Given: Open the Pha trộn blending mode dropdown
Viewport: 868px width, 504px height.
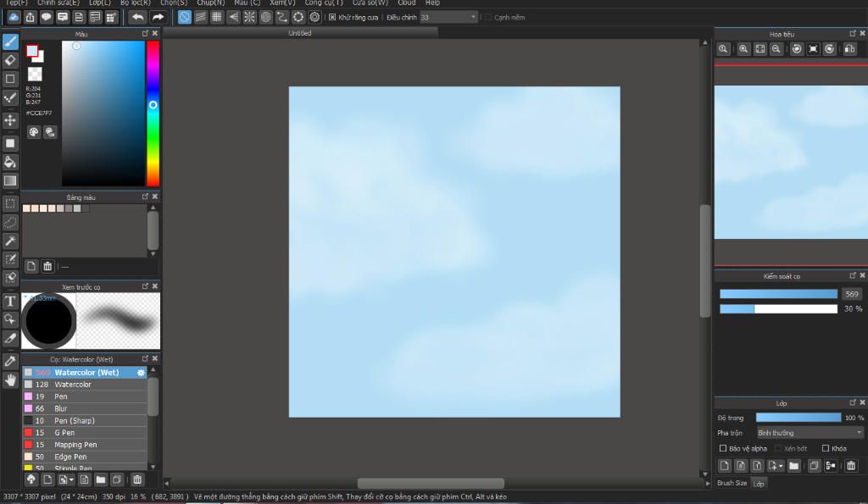Looking at the screenshot, I should point(810,433).
